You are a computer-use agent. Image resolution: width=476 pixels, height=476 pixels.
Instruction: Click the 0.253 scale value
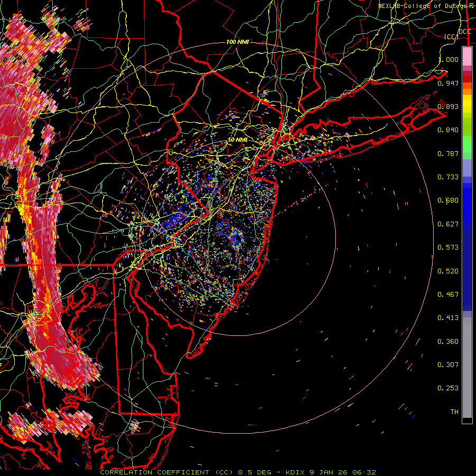[448, 388]
